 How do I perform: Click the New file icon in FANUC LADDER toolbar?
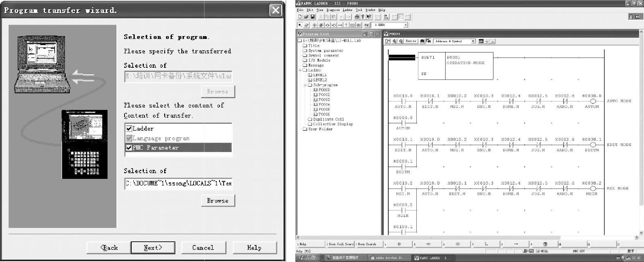[300, 17]
